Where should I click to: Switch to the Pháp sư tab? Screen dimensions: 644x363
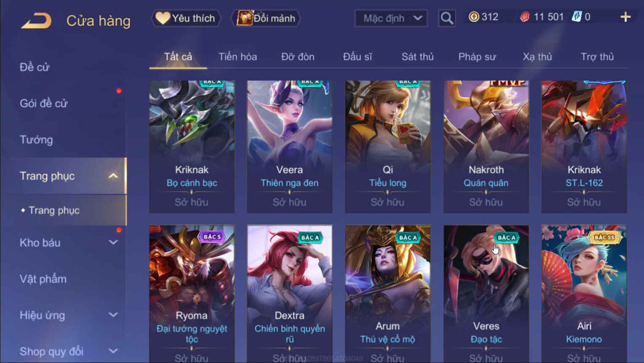tap(477, 56)
